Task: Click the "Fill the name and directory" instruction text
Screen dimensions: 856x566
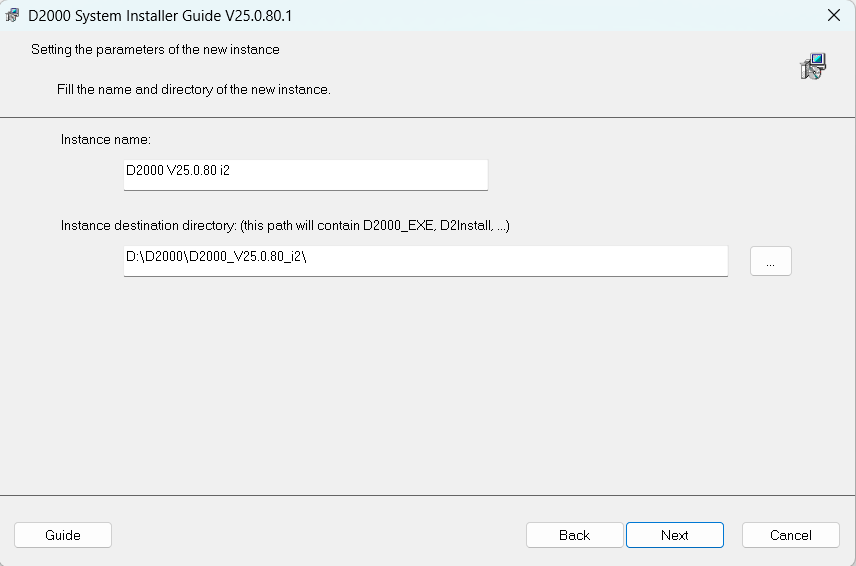Action: [193, 90]
